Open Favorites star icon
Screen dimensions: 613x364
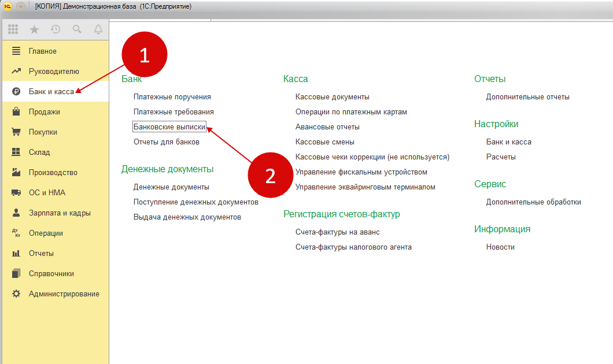tap(34, 29)
